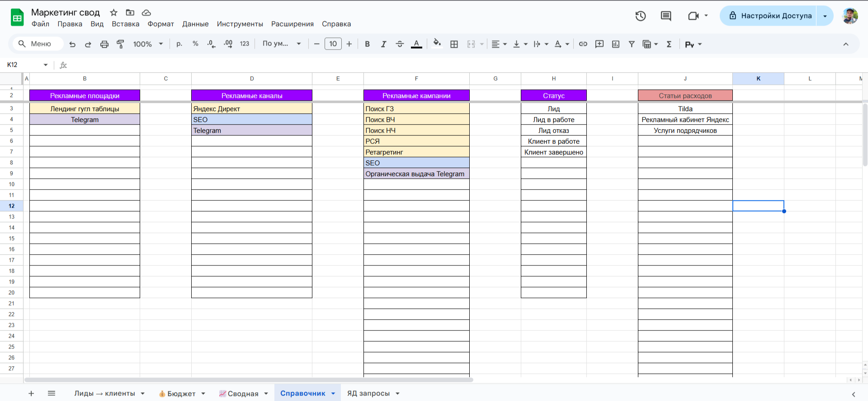Open the horizontal align dropdown

tap(499, 44)
